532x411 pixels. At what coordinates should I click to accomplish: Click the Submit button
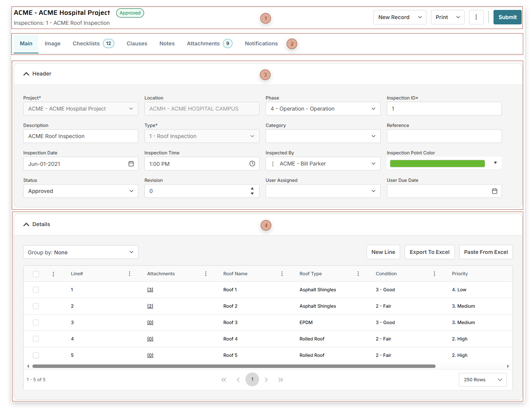point(507,17)
